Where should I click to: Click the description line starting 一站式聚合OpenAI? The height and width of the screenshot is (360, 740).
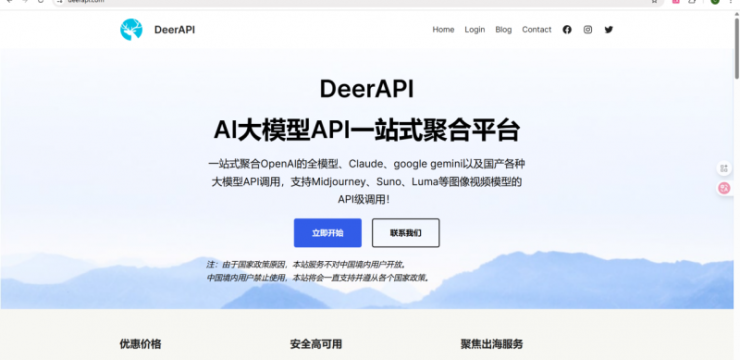[x=367, y=164]
